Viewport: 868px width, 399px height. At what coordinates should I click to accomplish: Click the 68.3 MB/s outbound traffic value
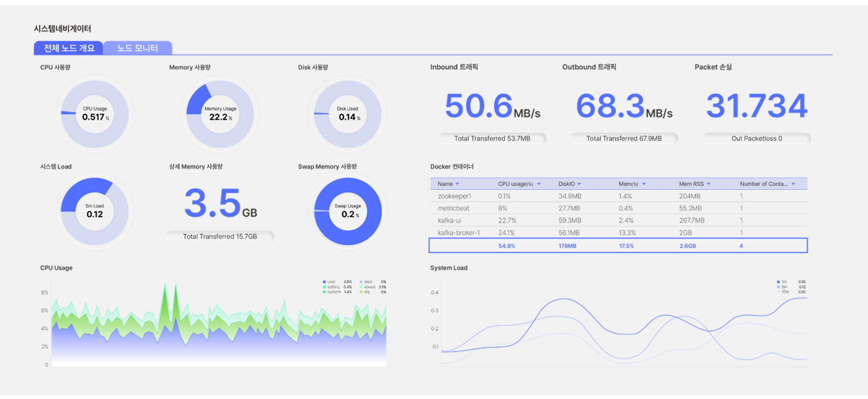[624, 107]
